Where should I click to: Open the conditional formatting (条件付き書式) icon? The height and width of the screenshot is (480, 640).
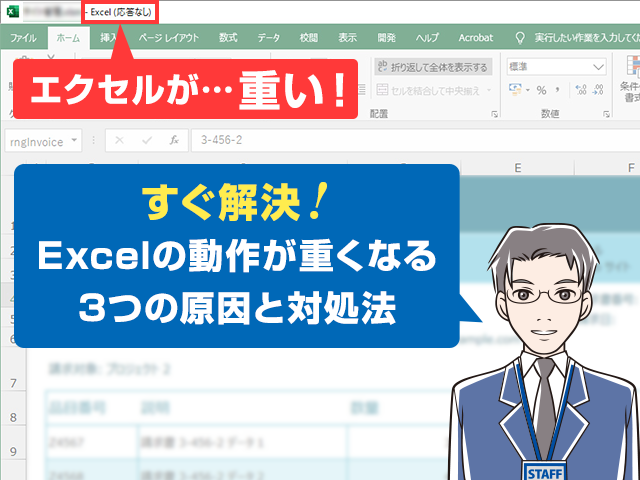pos(631,80)
